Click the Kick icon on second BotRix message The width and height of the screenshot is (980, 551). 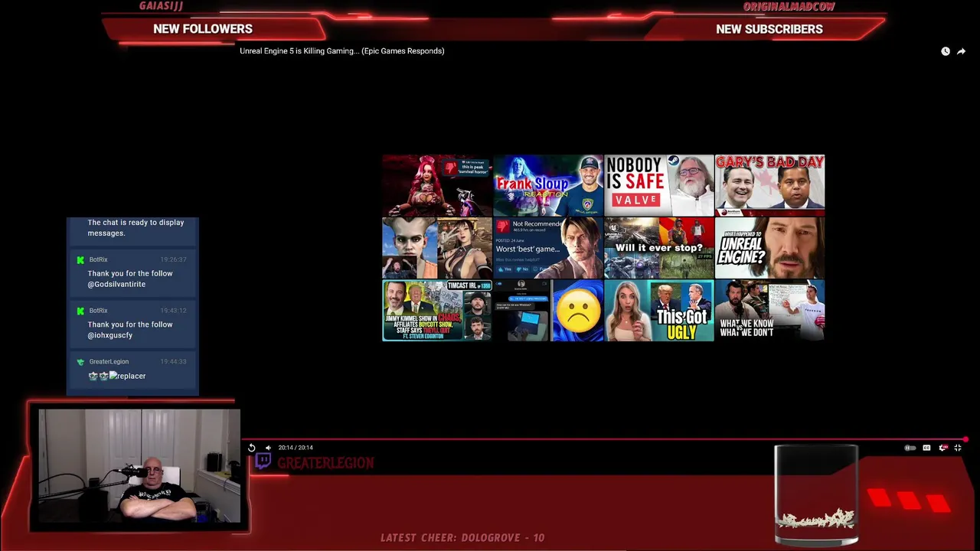click(80, 311)
